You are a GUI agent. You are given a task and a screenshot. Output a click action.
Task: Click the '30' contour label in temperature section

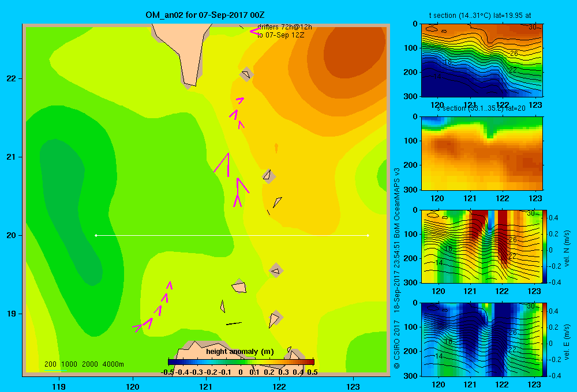[x=533, y=27]
